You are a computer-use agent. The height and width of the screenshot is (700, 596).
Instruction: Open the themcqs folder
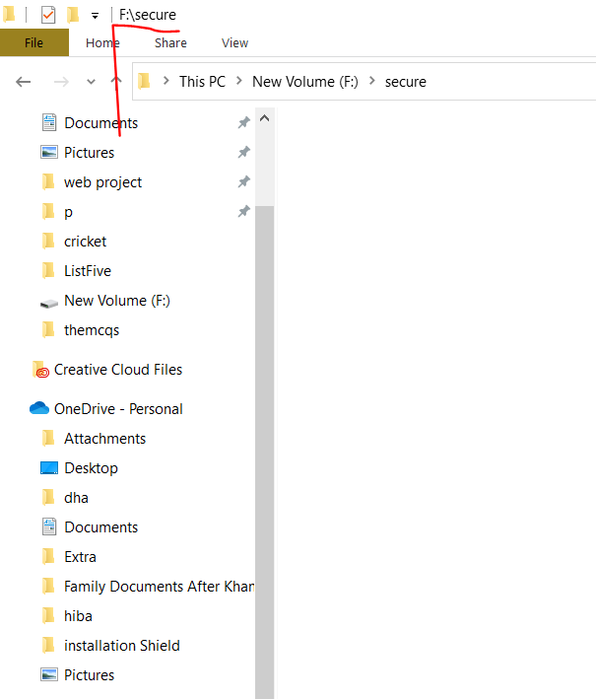pos(92,330)
